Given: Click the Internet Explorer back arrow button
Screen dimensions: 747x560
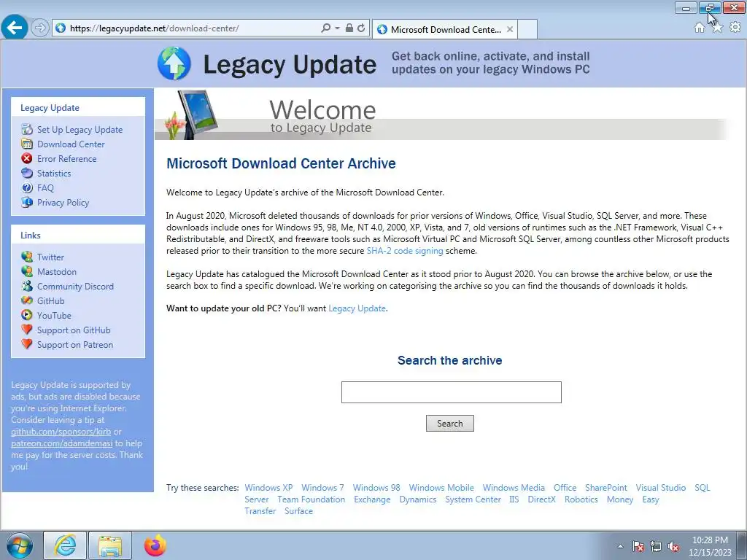Looking at the screenshot, I should (15, 28).
